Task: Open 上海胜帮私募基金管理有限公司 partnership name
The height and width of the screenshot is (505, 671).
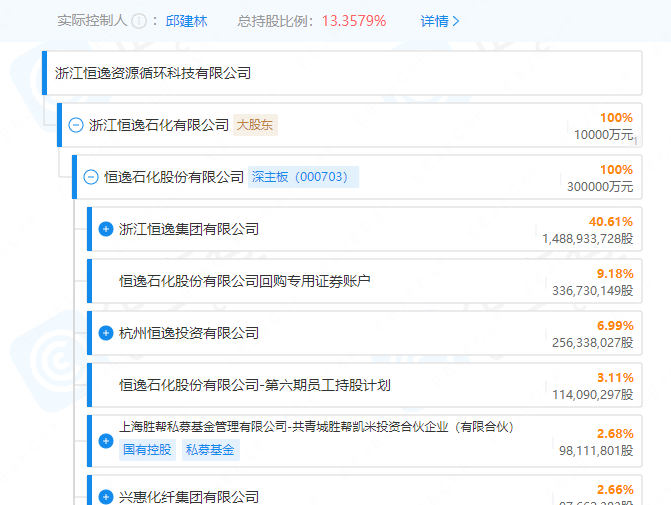Action: [x=316, y=427]
